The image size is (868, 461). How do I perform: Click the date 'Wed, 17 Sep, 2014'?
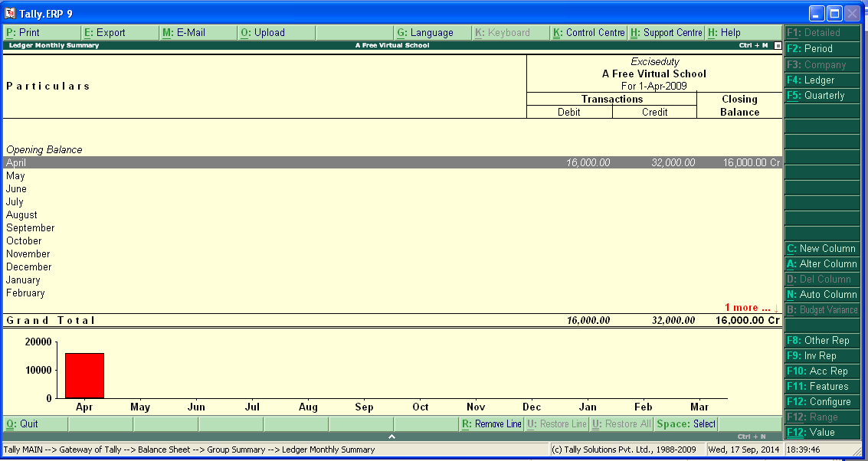[x=743, y=450]
